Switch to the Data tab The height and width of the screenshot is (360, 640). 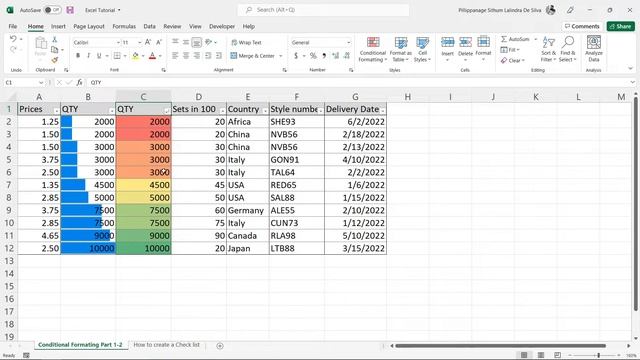coord(149,26)
